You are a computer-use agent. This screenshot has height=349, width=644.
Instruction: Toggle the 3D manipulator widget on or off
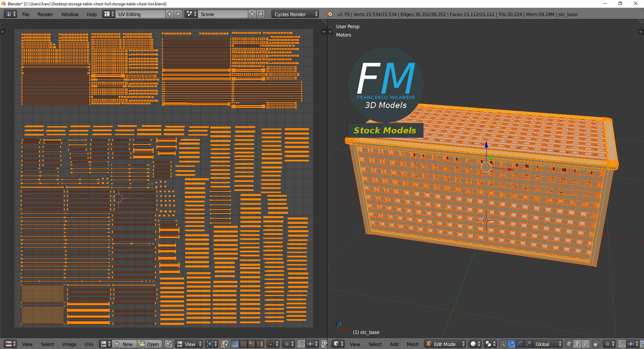[x=503, y=344]
